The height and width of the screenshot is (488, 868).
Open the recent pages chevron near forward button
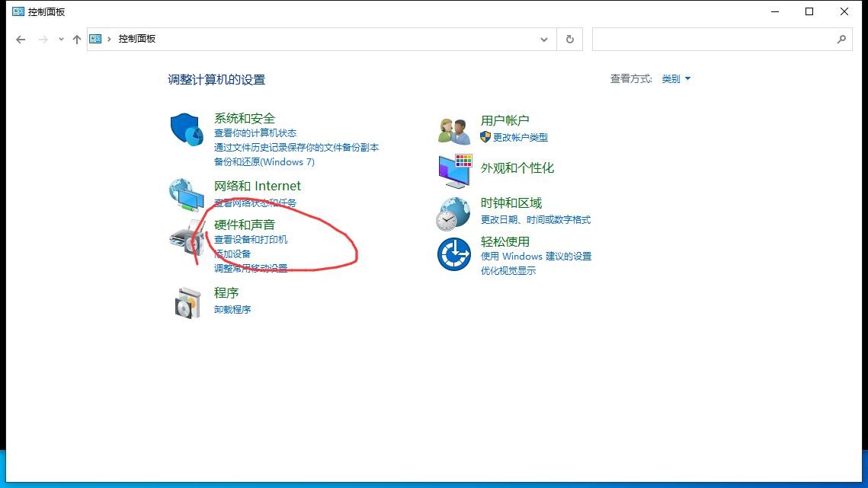pyautogui.click(x=59, y=39)
